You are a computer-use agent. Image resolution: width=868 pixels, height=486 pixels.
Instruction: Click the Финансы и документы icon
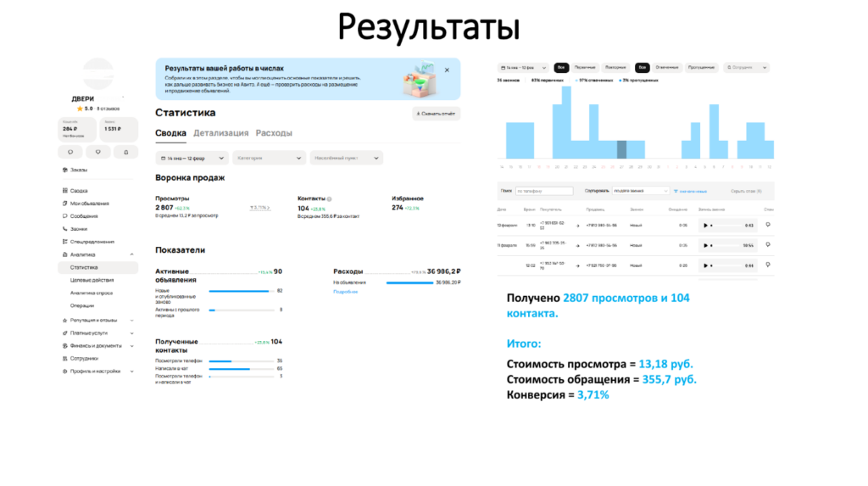coord(64,346)
